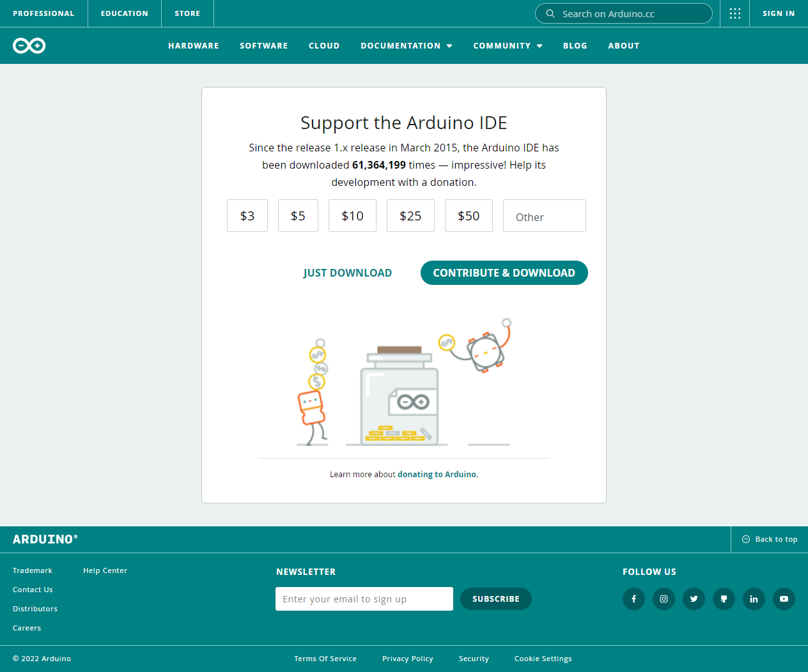Viewport: 808px width, 672px height.
Task: Select the $3 donation amount
Action: (x=247, y=215)
